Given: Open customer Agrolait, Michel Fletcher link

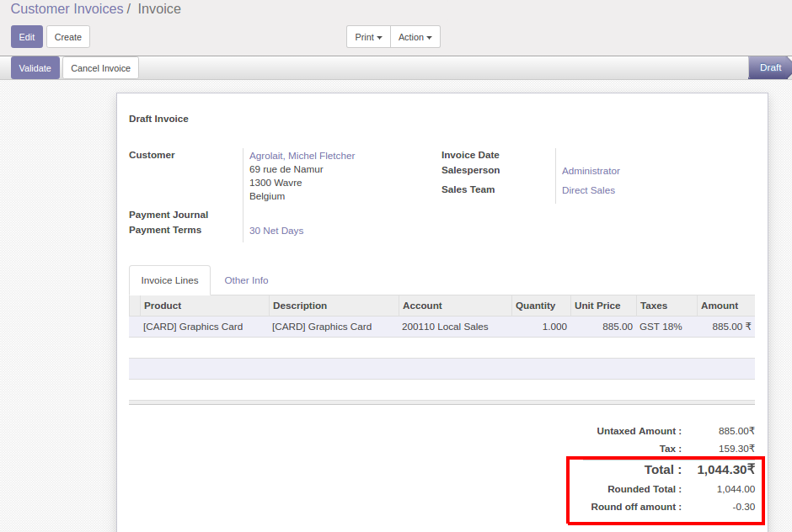Looking at the screenshot, I should (x=302, y=156).
